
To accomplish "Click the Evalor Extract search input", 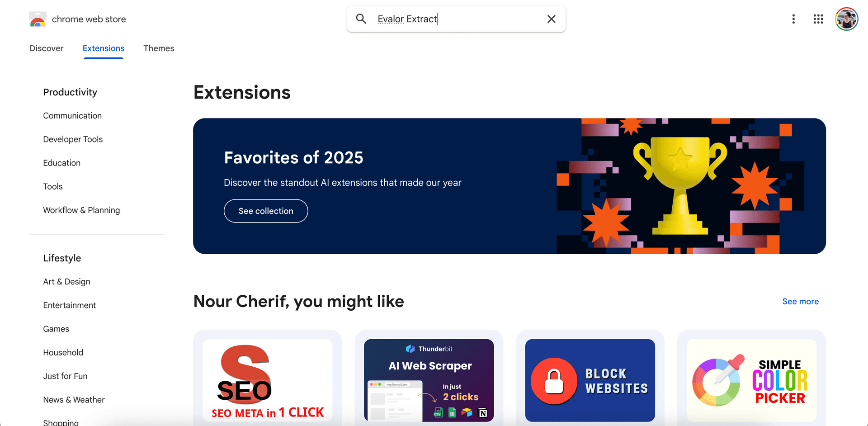I will (457, 19).
